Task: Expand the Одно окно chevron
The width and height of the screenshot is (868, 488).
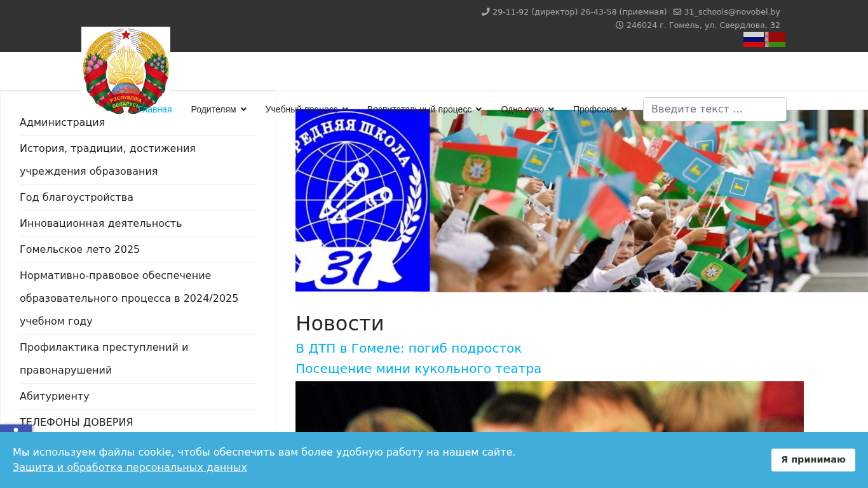Action: point(551,109)
